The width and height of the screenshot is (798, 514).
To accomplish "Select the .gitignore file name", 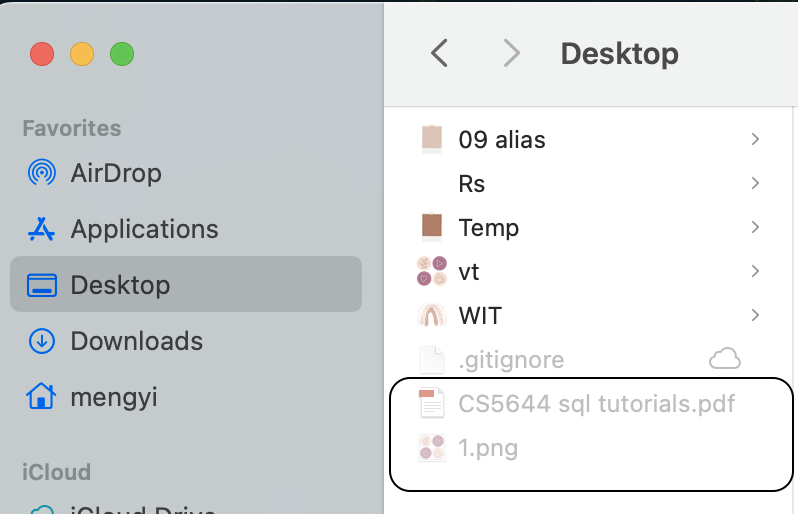I will pyautogui.click(x=511, y=359).
